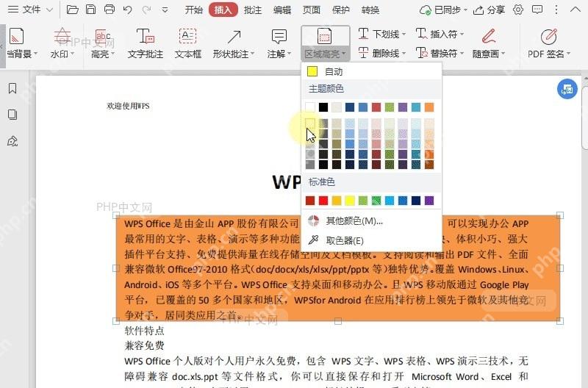Select the 随意画 freehand draw tool
Viewport: 588px width, 388px height.
tap(488, 44)
